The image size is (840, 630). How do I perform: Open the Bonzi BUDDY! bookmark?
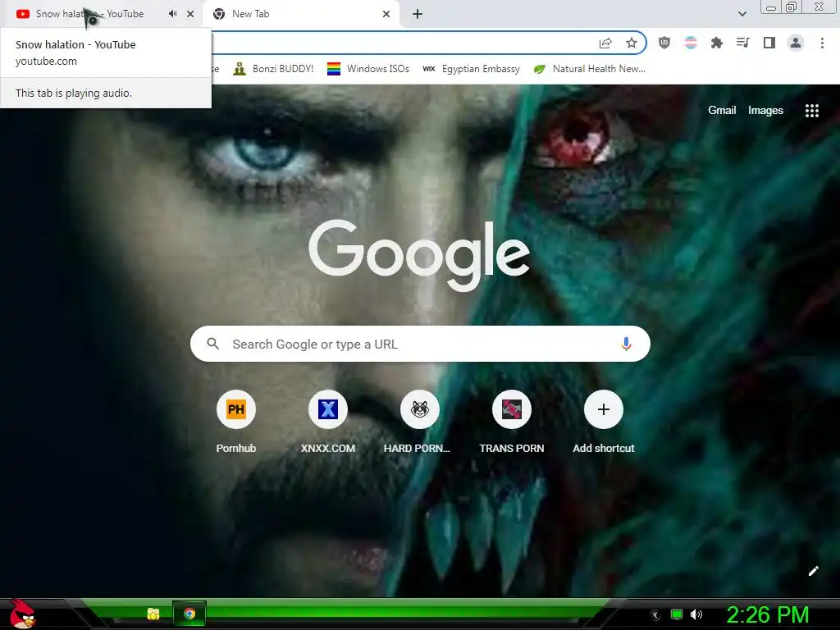click(x=273, y=69)
